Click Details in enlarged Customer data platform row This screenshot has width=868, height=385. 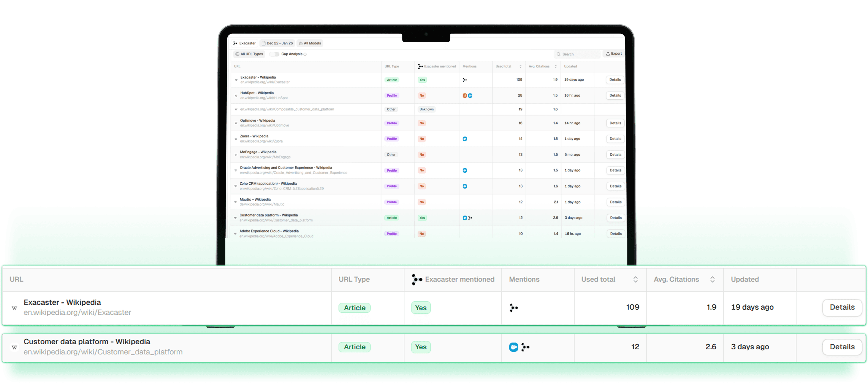click(x=842, y=347)
